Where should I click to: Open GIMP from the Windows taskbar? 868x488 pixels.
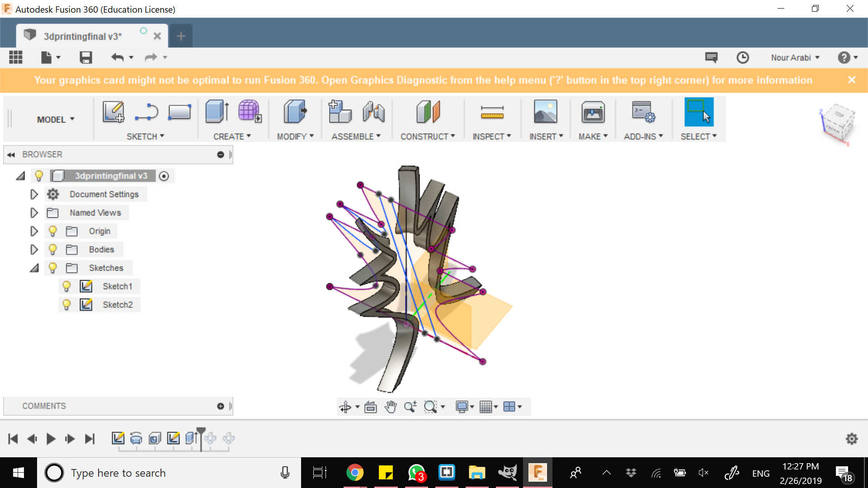point(507,473)
